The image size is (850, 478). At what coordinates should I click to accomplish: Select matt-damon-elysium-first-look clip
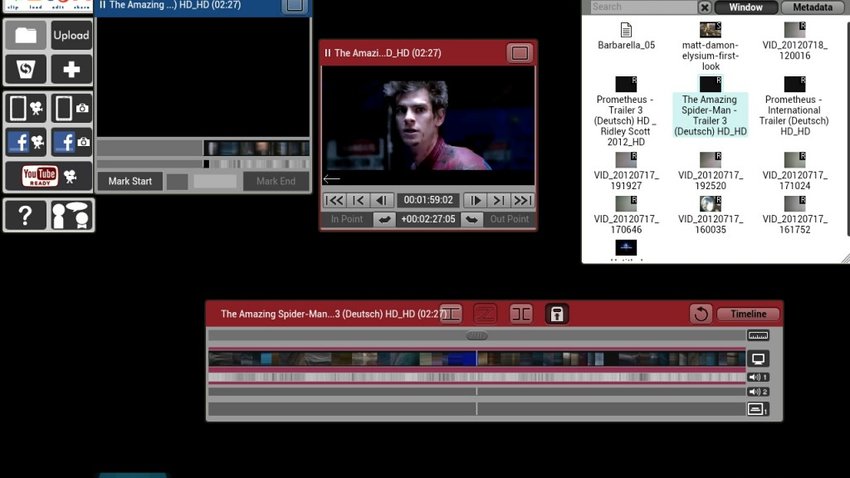[710, 47]
